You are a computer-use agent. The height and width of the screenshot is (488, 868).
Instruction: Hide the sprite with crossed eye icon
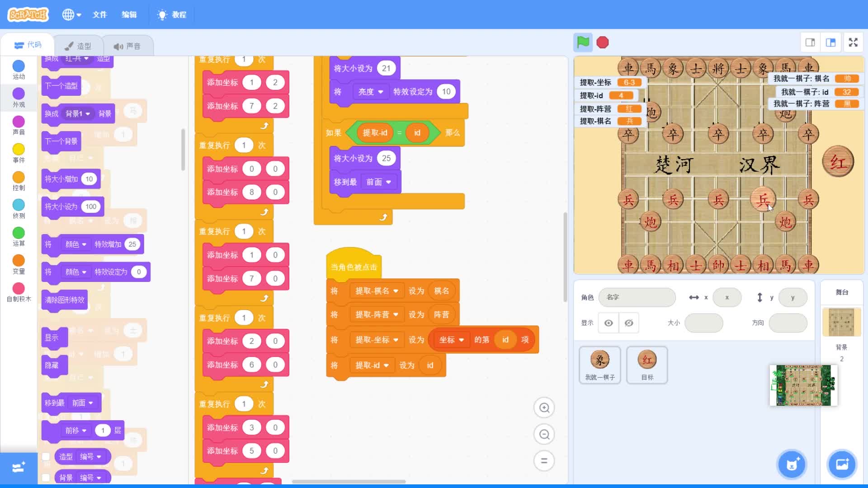click(629, 323)
